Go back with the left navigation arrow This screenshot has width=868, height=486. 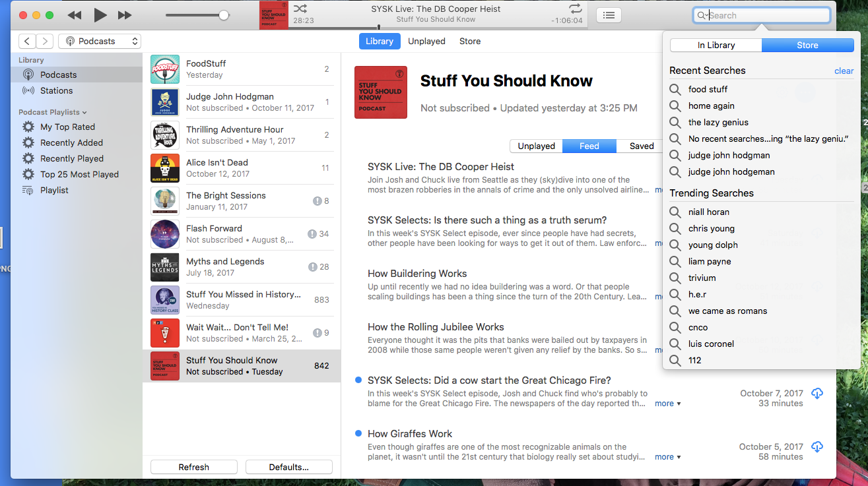click(x=27, y=41)
